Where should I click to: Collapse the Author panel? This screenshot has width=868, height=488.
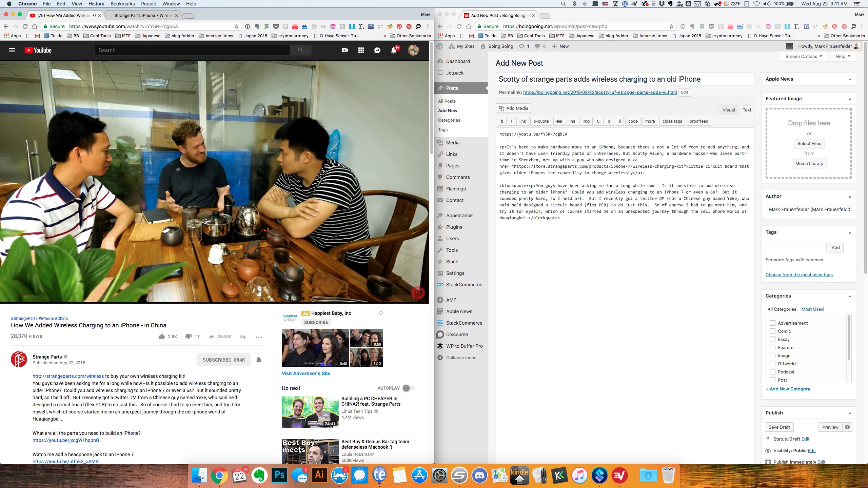(x=850, y=197)
